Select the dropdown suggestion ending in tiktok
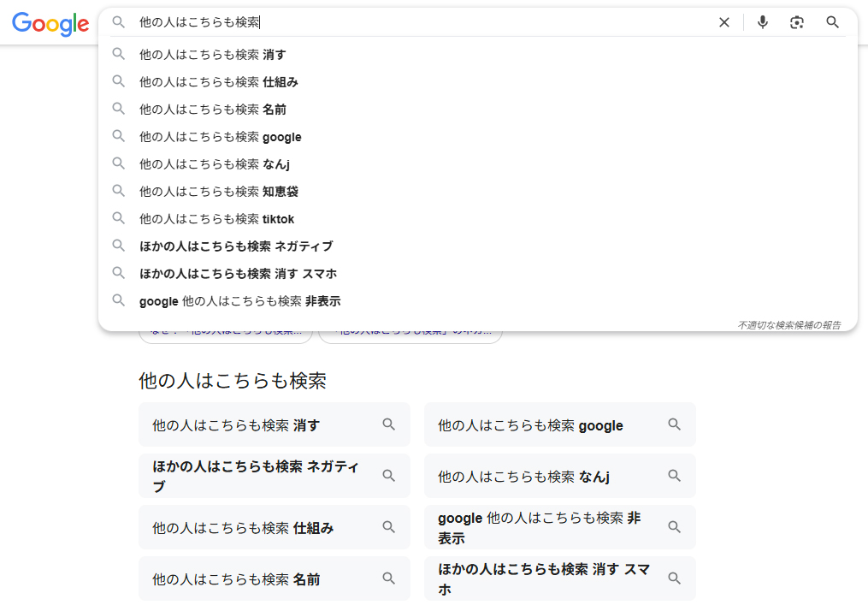This screenshot has height=611, width=868. [217, 219]
